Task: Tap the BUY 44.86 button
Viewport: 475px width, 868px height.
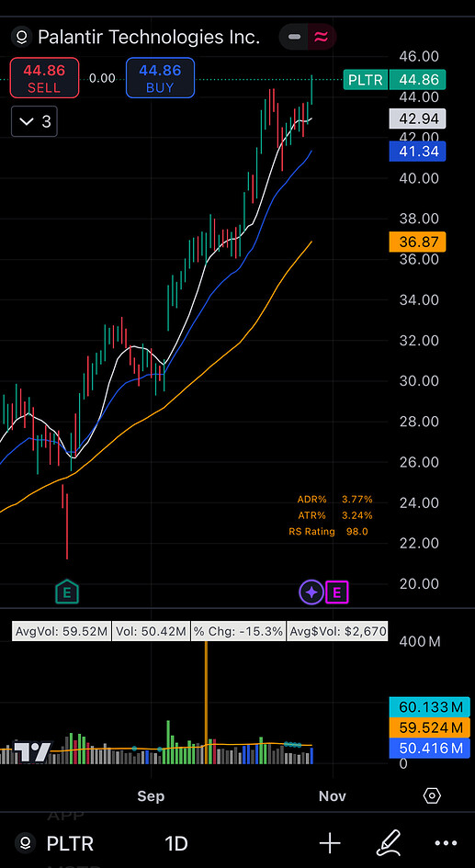Action: (x=160, y=78)
